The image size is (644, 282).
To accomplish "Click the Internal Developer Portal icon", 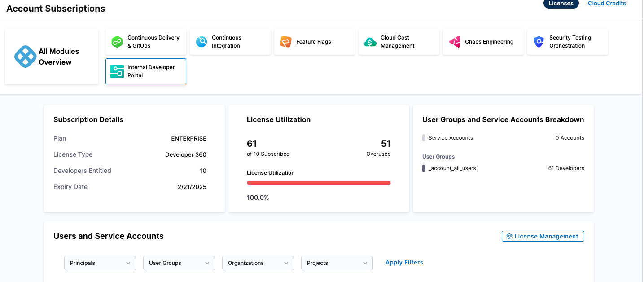I will (117, 71).
